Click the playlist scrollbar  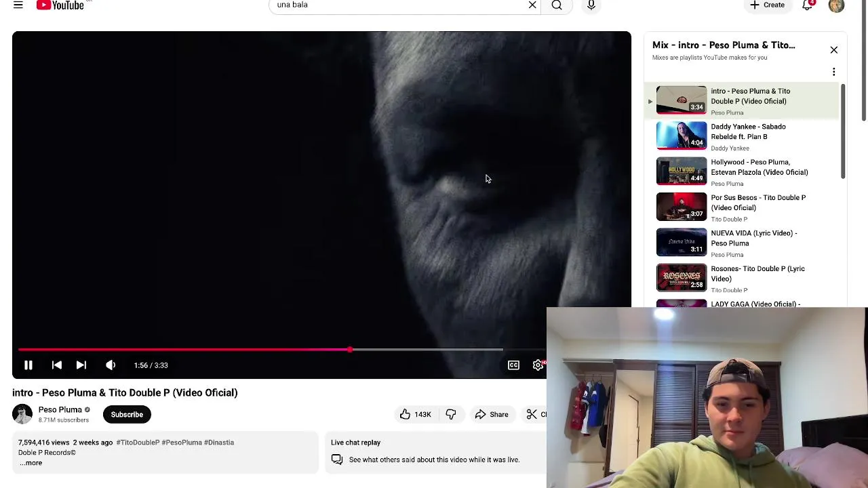point(843,131)
